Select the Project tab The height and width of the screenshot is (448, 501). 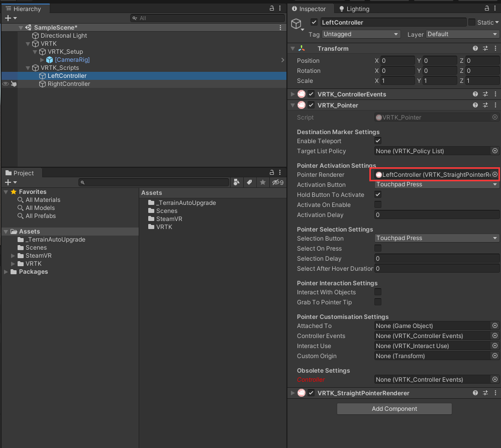21,173
